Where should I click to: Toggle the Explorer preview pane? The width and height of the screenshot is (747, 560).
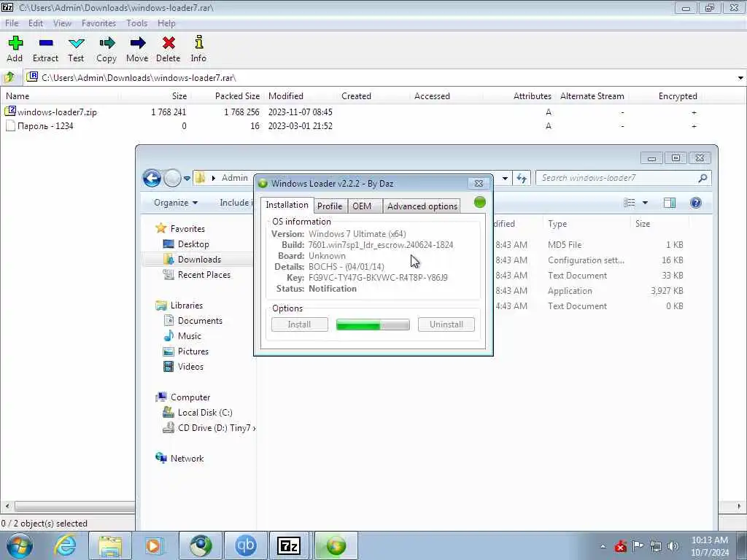pyautogui.click(x=670, y=203)
